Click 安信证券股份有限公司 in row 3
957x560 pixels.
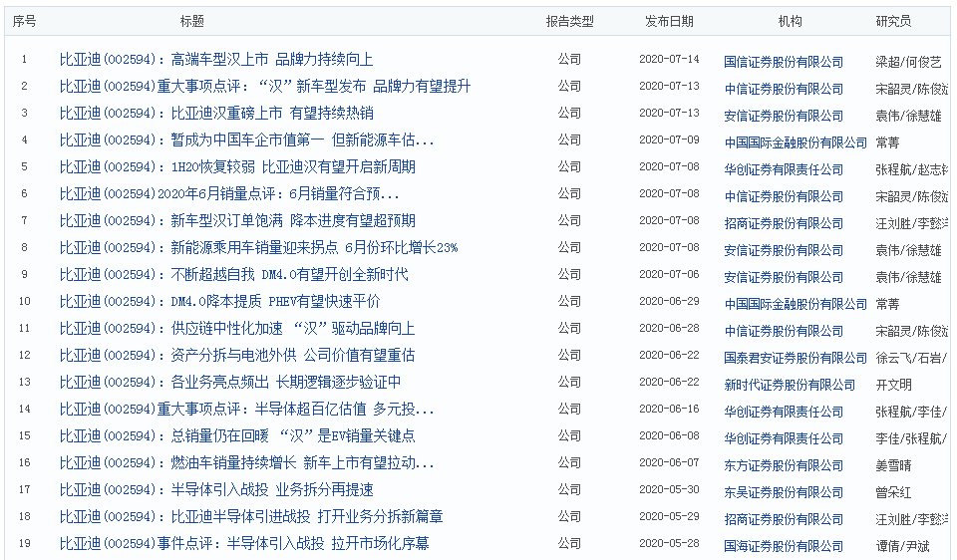pos(784,116)
